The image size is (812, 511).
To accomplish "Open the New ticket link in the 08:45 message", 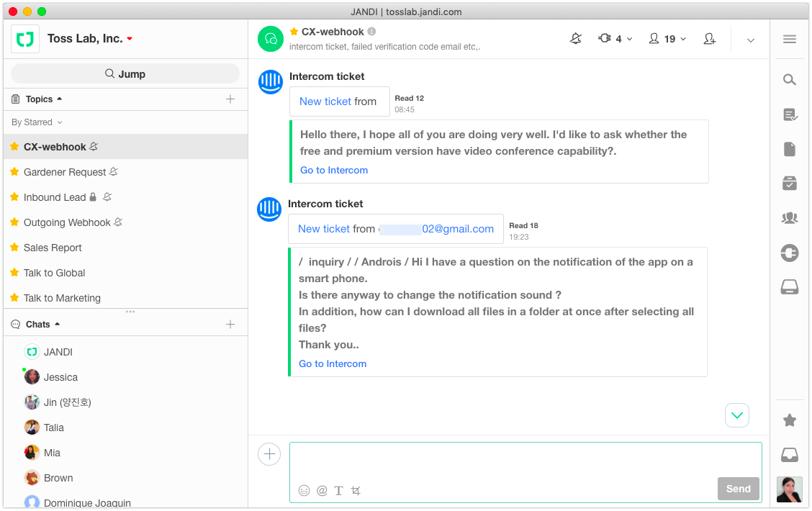I will (325, 101).
